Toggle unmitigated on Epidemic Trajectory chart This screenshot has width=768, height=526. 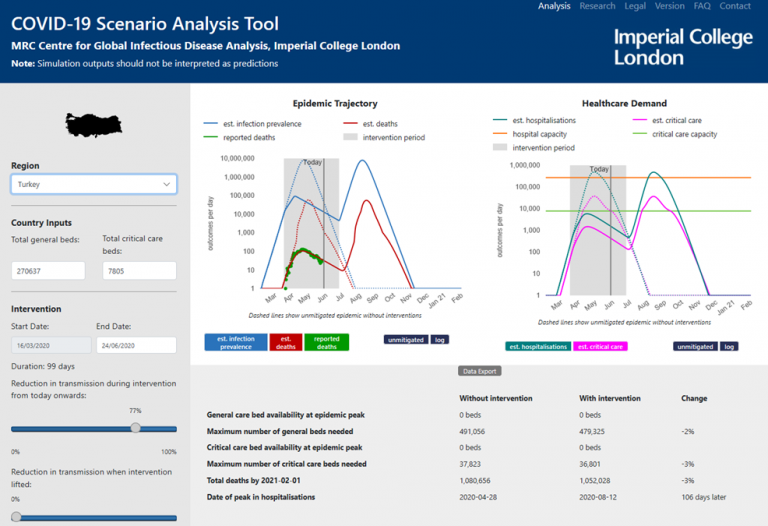[x=406, y=339]
